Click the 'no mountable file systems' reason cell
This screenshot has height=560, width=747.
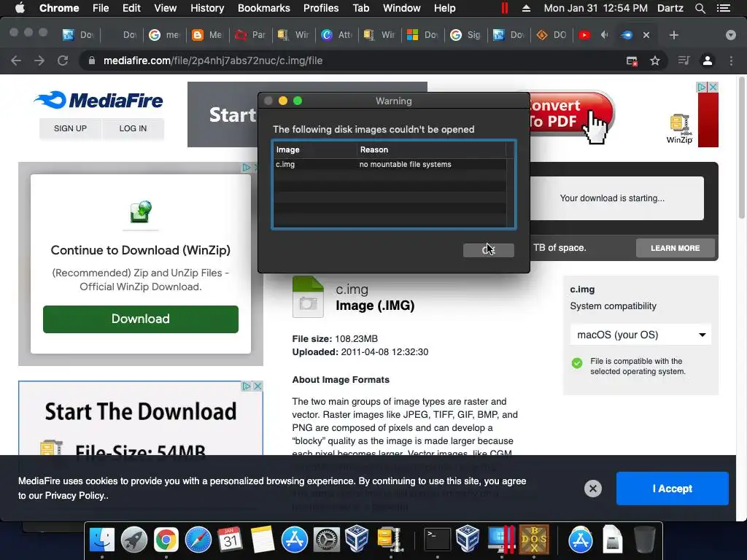point(406,164)
